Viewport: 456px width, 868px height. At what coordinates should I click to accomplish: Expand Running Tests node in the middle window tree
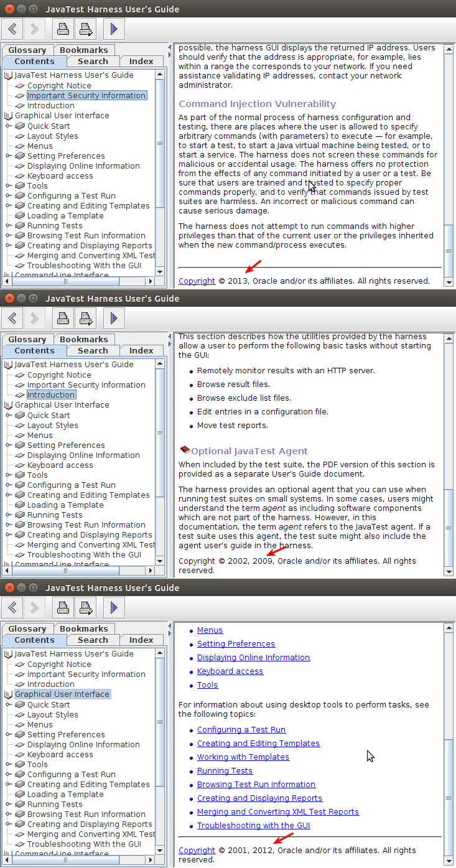9,515
